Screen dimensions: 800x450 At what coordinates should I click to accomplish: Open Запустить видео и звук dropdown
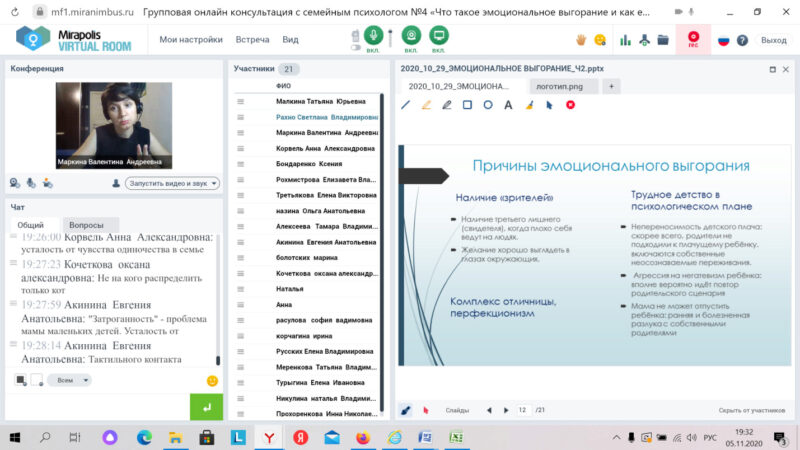[x=172, y=183]
